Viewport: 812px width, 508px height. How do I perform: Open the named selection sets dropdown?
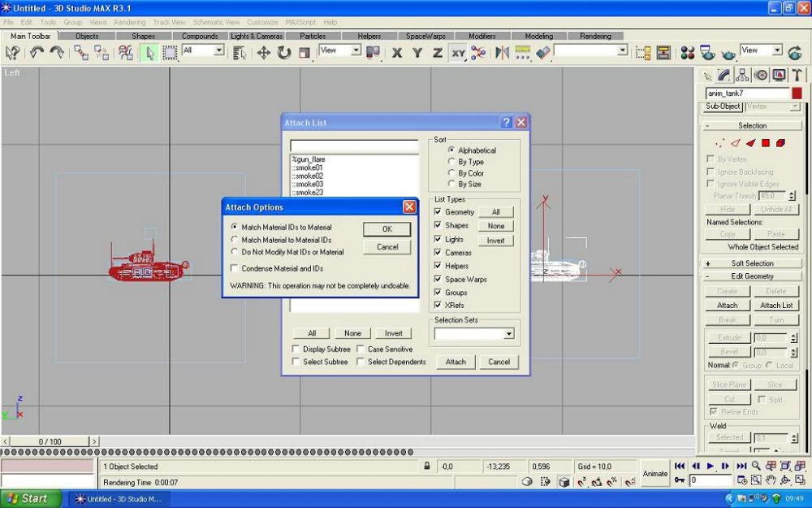click(623, 50)
